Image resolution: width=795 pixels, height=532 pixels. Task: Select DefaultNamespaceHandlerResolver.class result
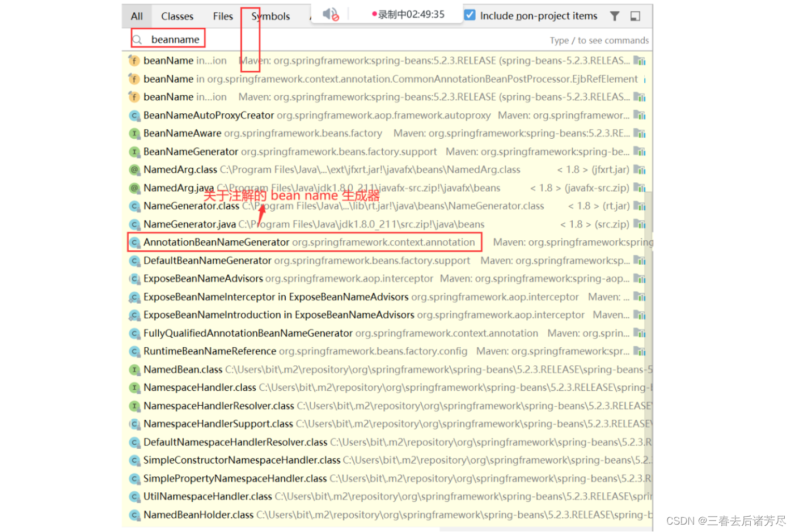(x=388, y=442)
